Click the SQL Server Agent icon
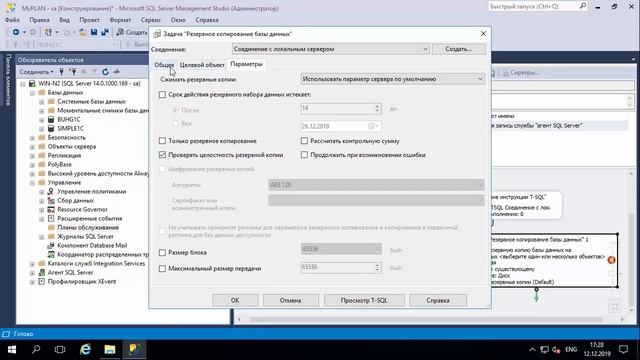 click(x=42, y=272)
